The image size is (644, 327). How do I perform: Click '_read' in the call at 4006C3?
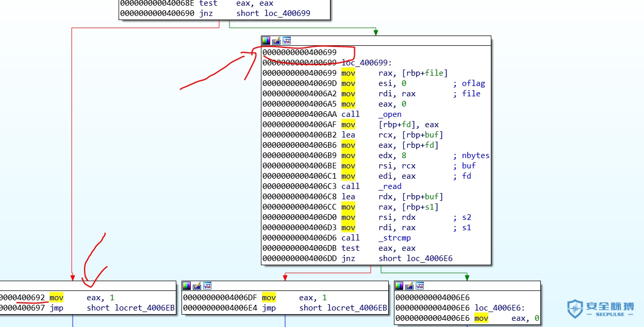click(390, 186)
